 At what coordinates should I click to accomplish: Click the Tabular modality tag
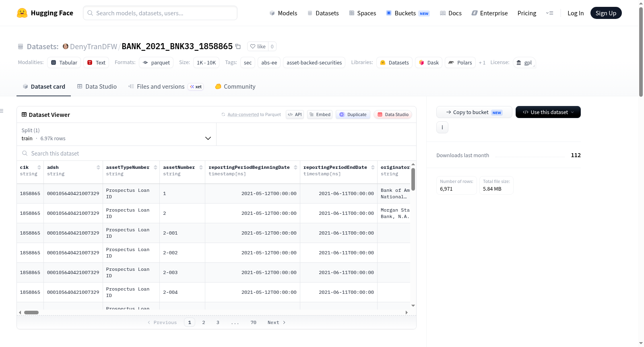(64, 62)
